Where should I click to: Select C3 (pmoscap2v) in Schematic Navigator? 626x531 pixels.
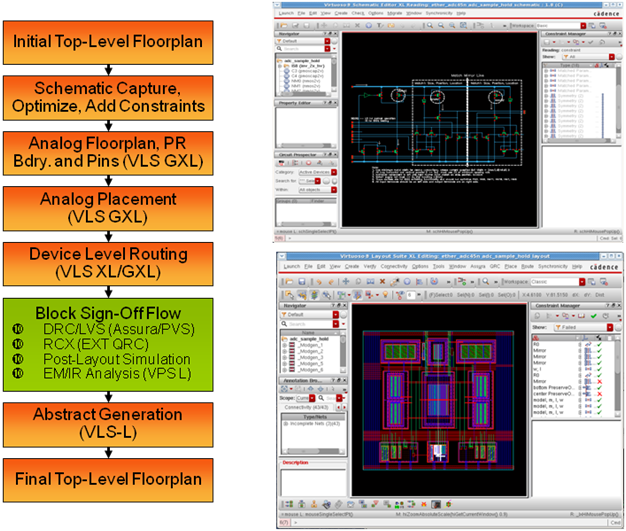pyautogui.click(x=307, y=71)
